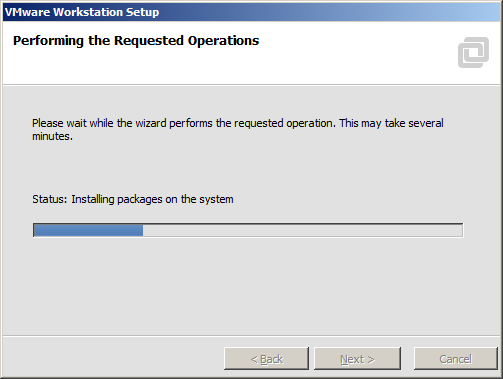Click the word 'Operations' in the heading

(223, 41)
